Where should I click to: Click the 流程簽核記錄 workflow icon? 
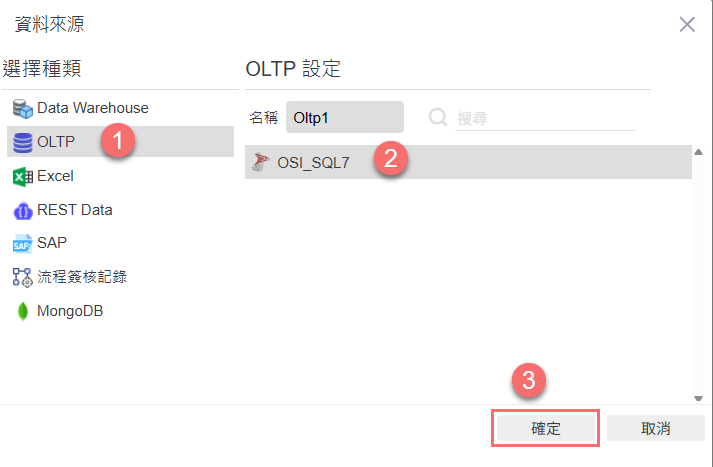(22, 277)
